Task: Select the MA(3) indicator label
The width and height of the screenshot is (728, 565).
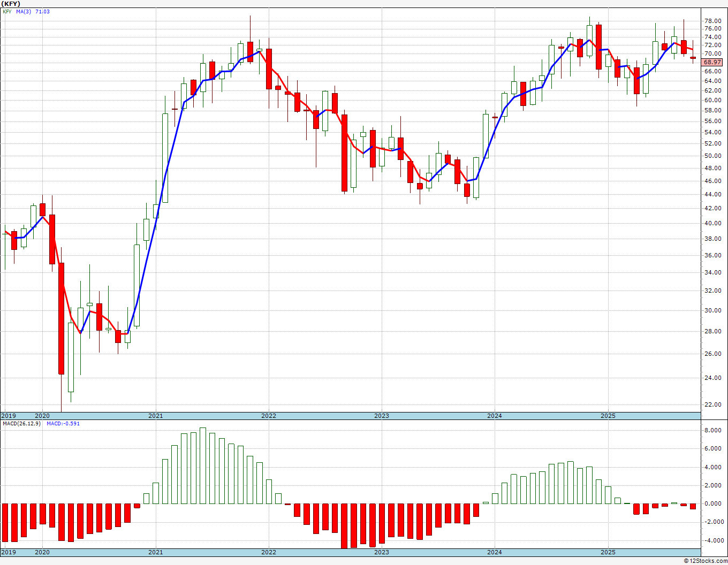Action: tap(24, 11)
